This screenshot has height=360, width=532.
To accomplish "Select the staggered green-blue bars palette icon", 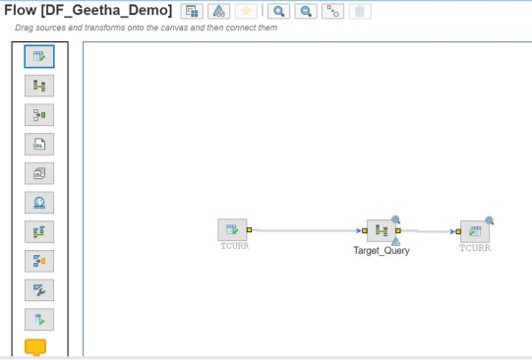I will [x=39, y=232].
